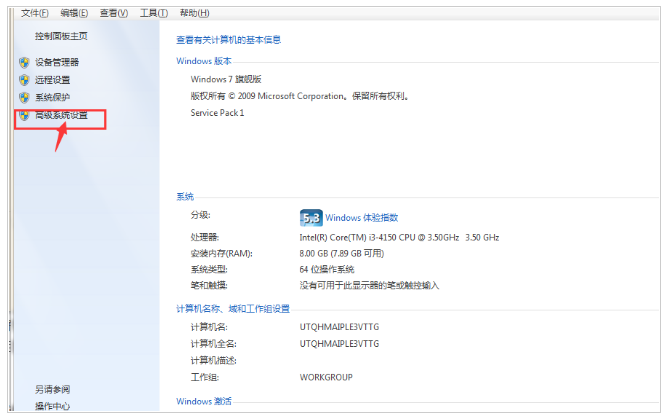
Task: Open 设备管理器 link
Action: pos(57,62)
